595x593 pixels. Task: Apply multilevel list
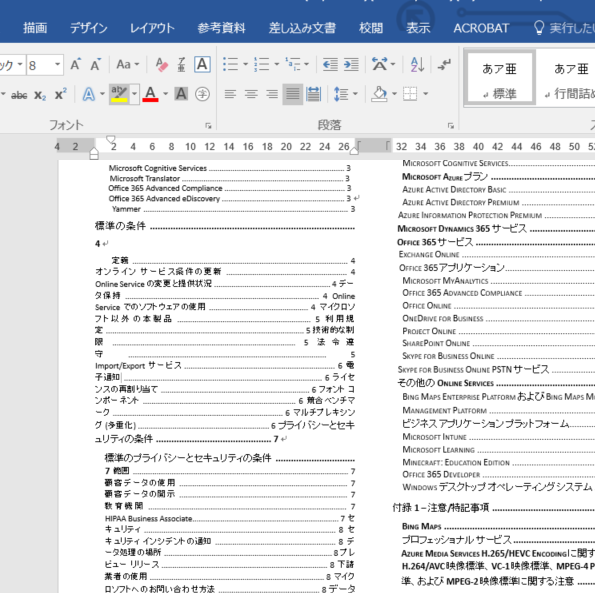point(293,64)
